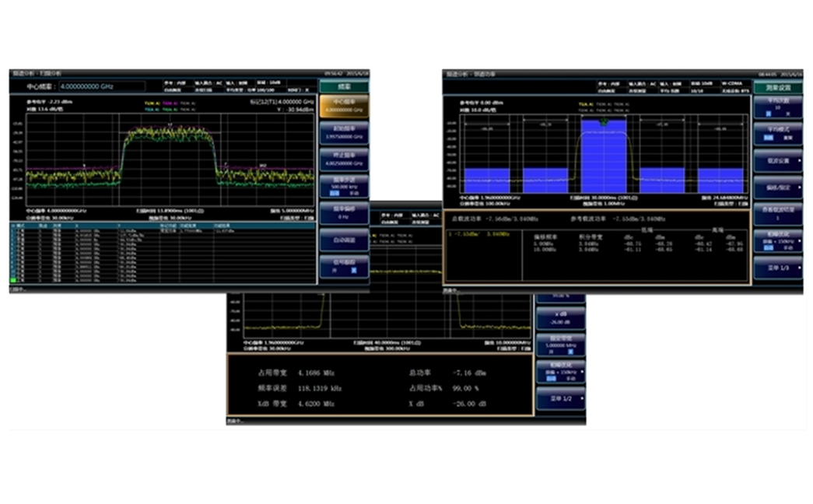Open the 测量设置 menu header in right window
Screen dimensions: 813x504
click(x=778, y=88)
